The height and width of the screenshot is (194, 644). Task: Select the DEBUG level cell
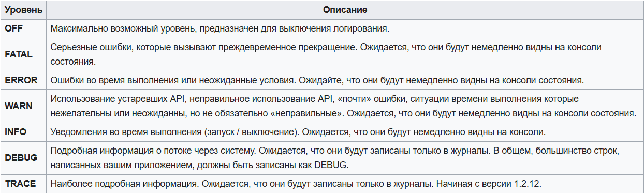tap(23, 157)
